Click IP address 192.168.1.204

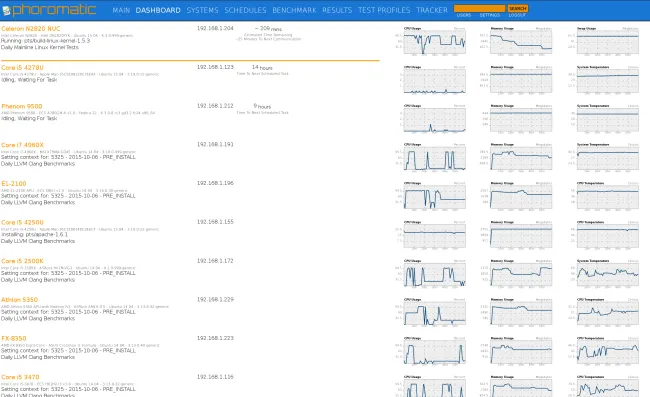(x=215, y=28)
